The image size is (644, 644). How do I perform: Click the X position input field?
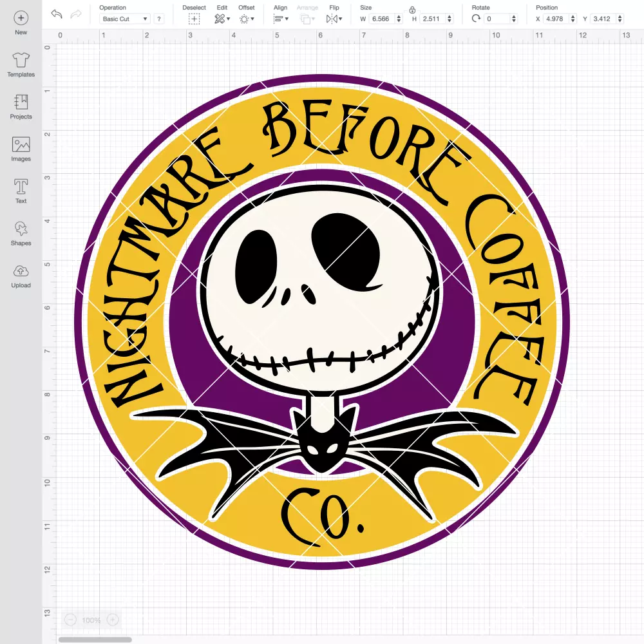click(556, 19)
